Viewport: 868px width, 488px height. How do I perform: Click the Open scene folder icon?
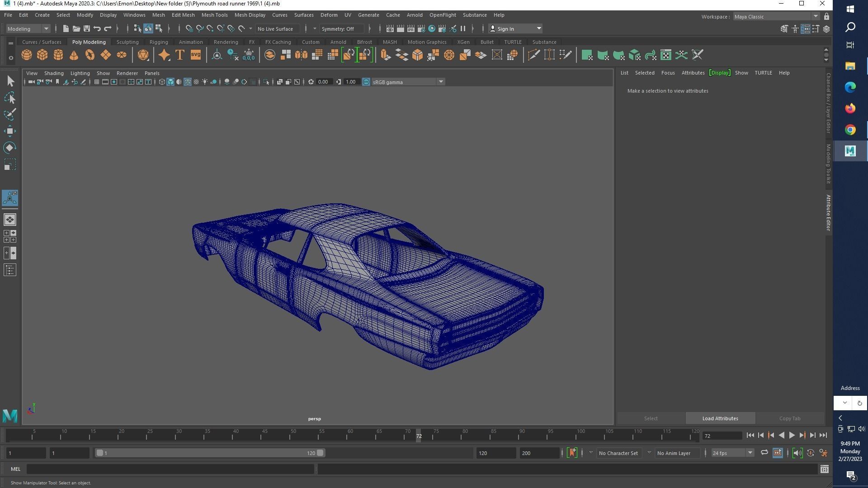(x=76, y=28)
